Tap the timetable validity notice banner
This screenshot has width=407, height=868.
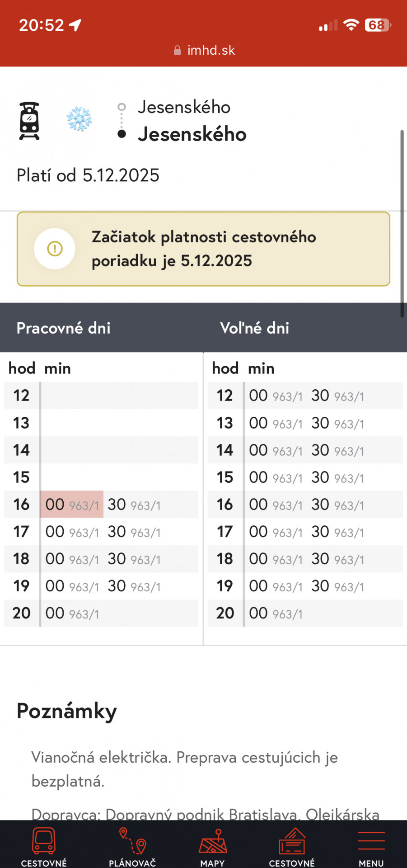tap(203, 249)
